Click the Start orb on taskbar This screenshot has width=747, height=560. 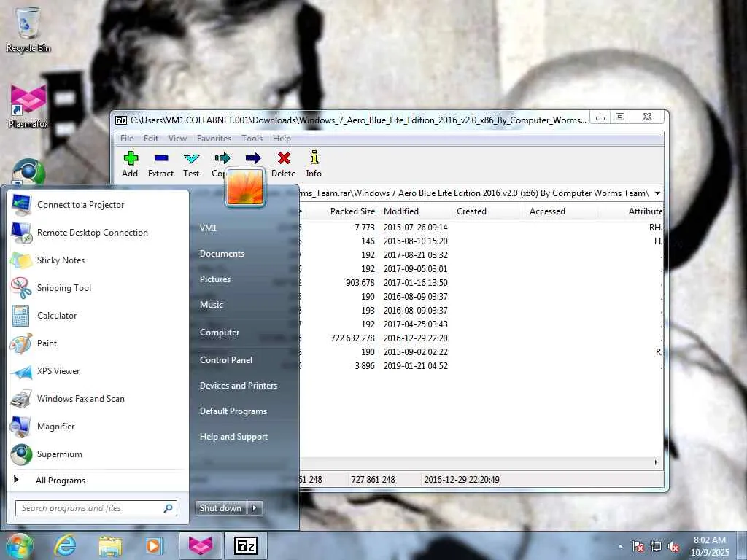(19, 545)
